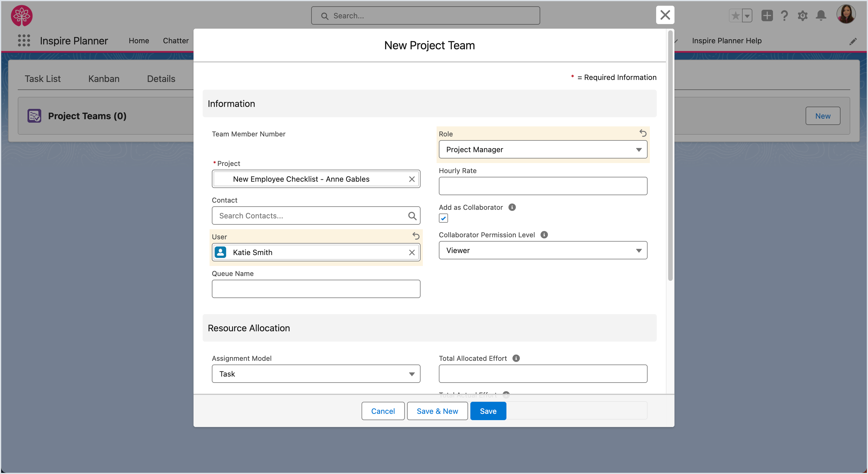Screen dimensions: 868x474
Task: Open the Help question mark icon
Action: pyautogui.click(x=784, y=15)
